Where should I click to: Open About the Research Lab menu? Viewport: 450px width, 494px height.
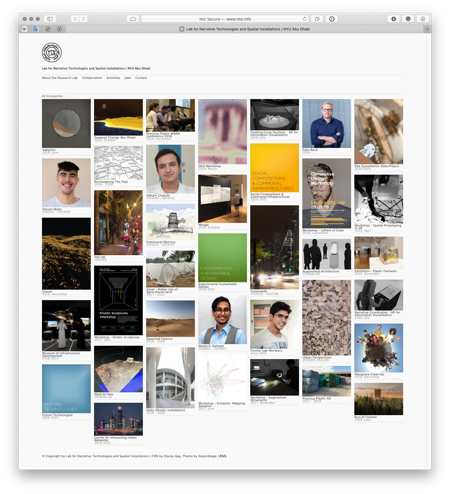60,78
